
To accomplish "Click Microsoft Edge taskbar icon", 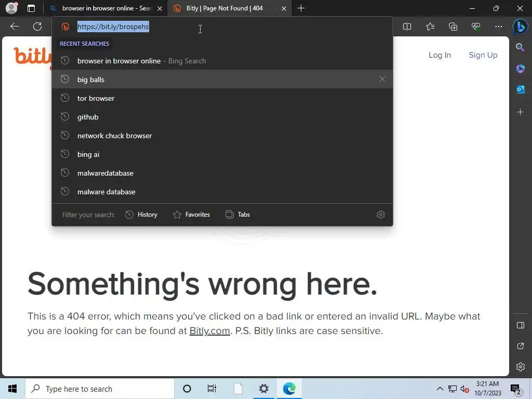I will 289,389.
